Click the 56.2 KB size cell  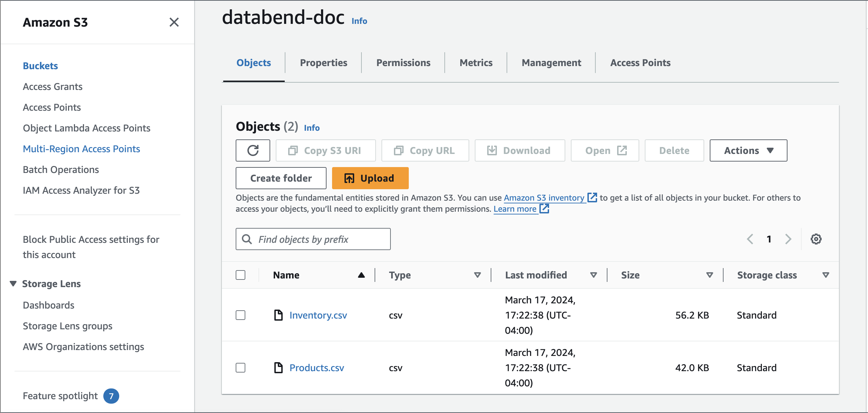click(692, 315)
